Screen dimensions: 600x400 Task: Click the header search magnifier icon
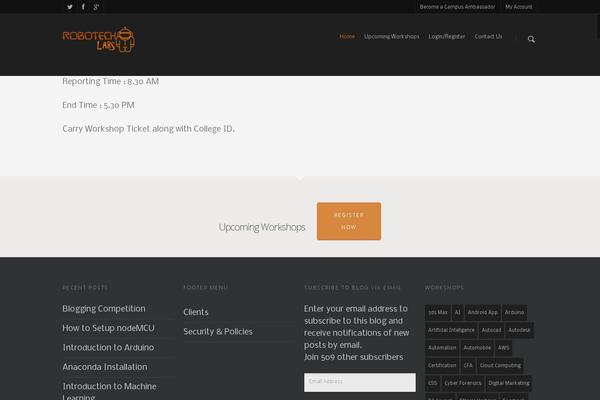coord(531,39)
